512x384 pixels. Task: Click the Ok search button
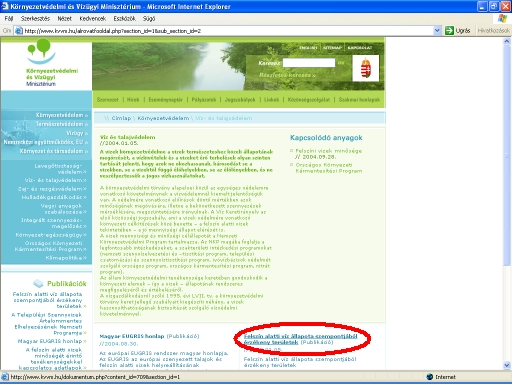[x=341, y=62]
